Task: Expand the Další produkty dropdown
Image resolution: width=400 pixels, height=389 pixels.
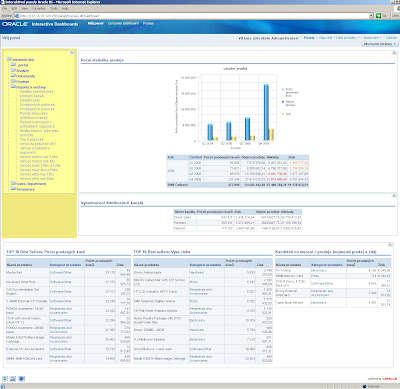Action: point(347,38)
